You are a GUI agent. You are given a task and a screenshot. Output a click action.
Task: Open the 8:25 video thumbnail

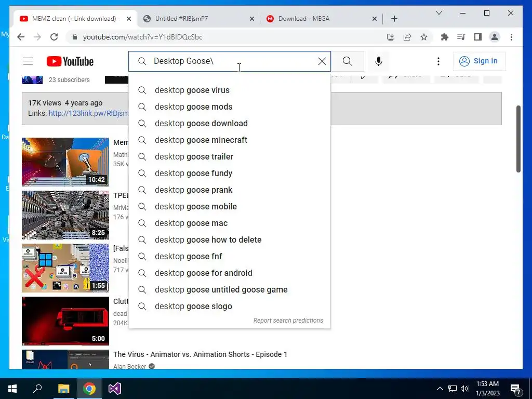pyautogui.click(x=65, y=215)
